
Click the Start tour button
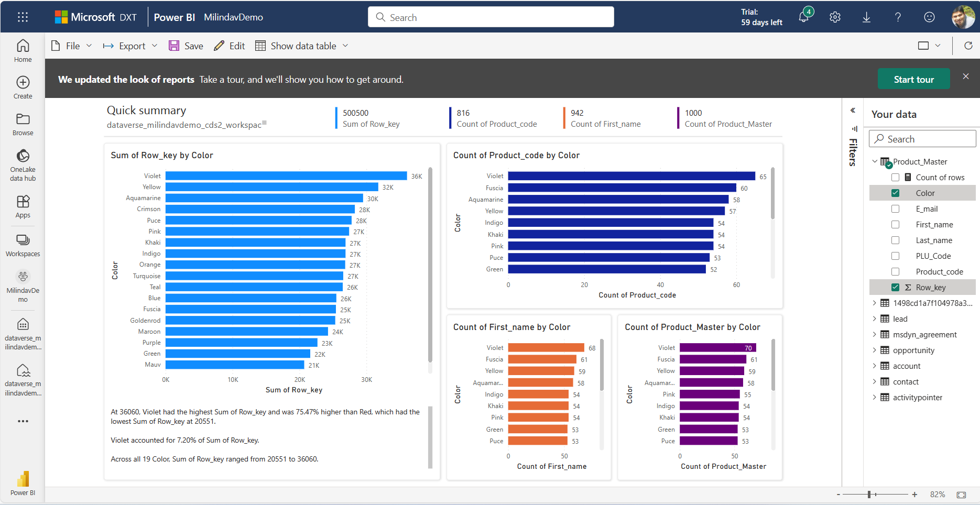pos(913,79)
